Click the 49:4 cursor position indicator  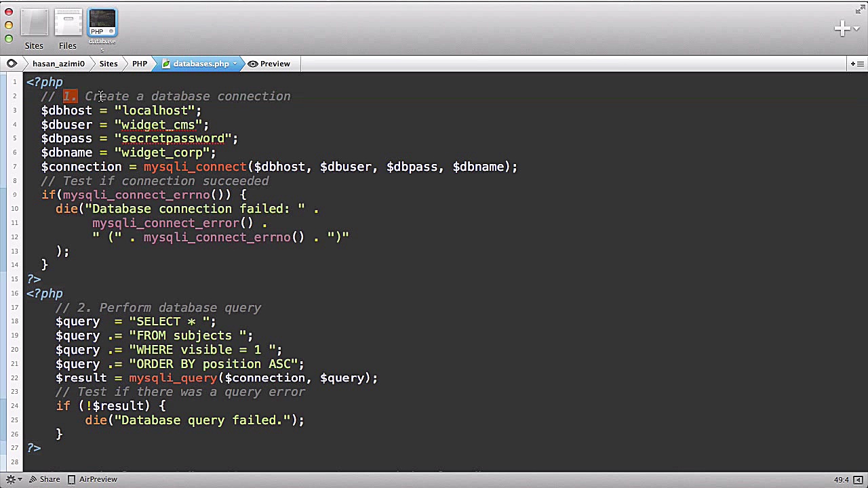(841, 480)
